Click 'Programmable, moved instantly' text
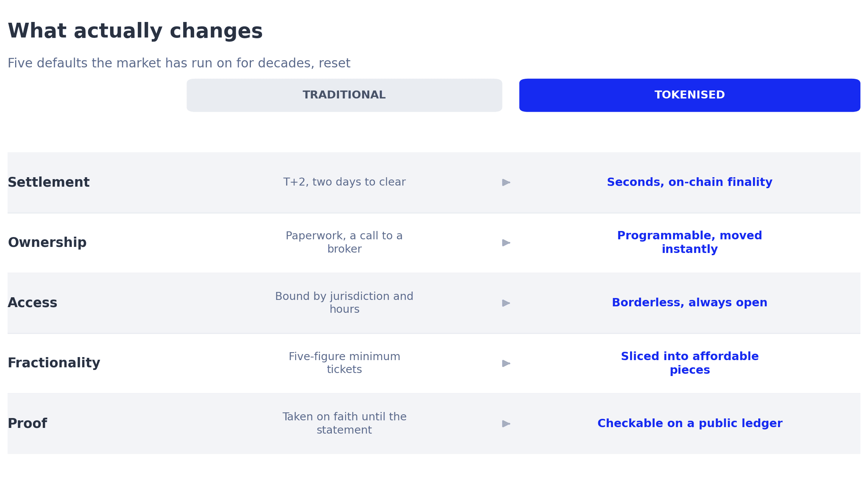Viewport: 868px width, 490px height. pos(690,242)
